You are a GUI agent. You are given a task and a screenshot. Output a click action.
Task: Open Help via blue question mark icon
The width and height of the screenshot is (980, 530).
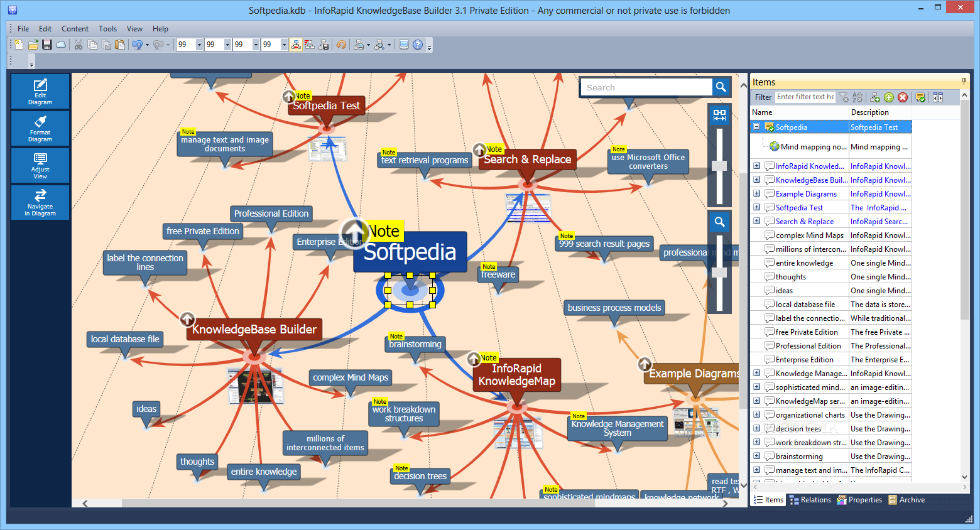click(418, 45)
